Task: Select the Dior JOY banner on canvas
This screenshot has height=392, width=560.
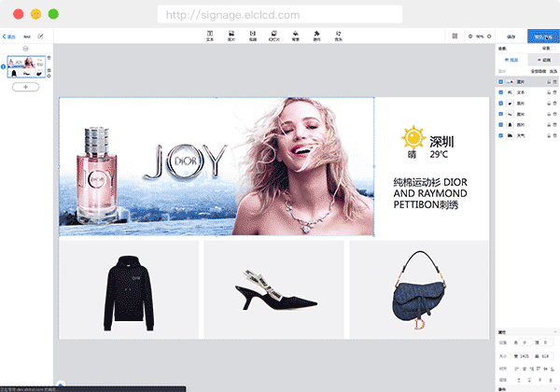Action: pyautogui.click(x=217, y=166)
